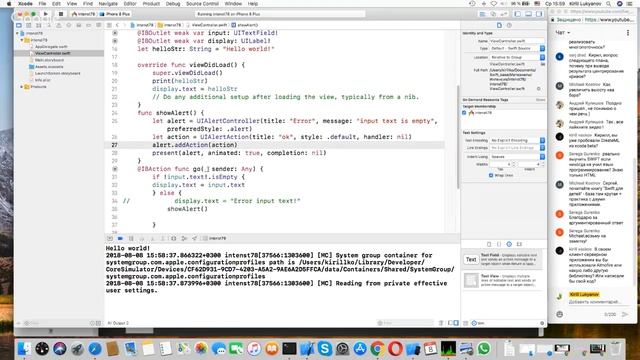Select LaunchScreen.storyboard in project navigator

57,73
